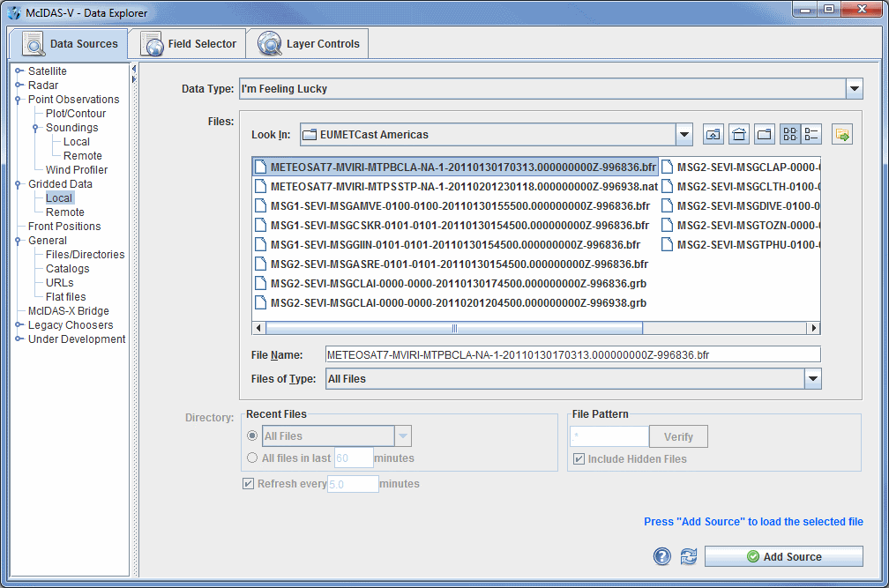Select MSG2-SEVI-MSGCLAI 20110130174500 grb file
The height and width of the screenshot is (588, 889).
tap(451, 283)
